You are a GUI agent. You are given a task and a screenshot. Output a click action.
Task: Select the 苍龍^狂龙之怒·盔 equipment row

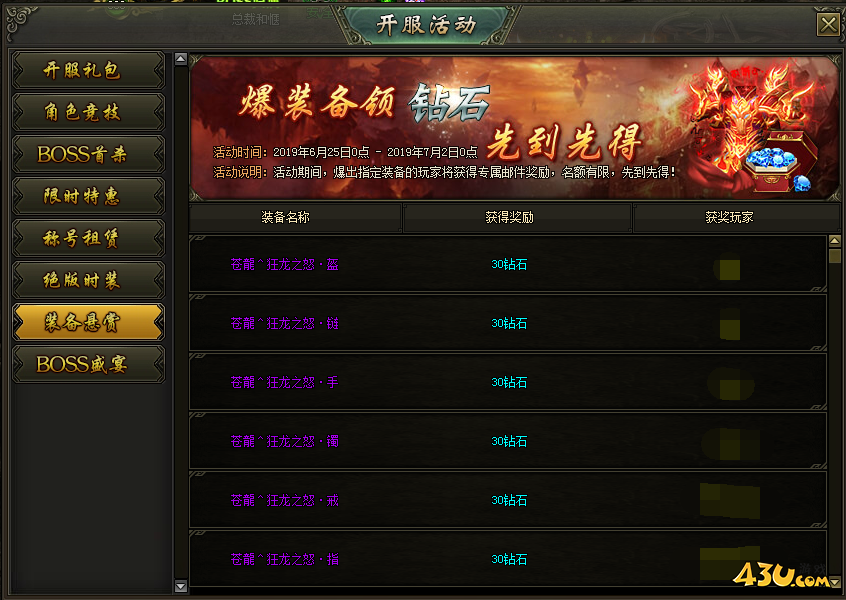[x=508, y=264]
